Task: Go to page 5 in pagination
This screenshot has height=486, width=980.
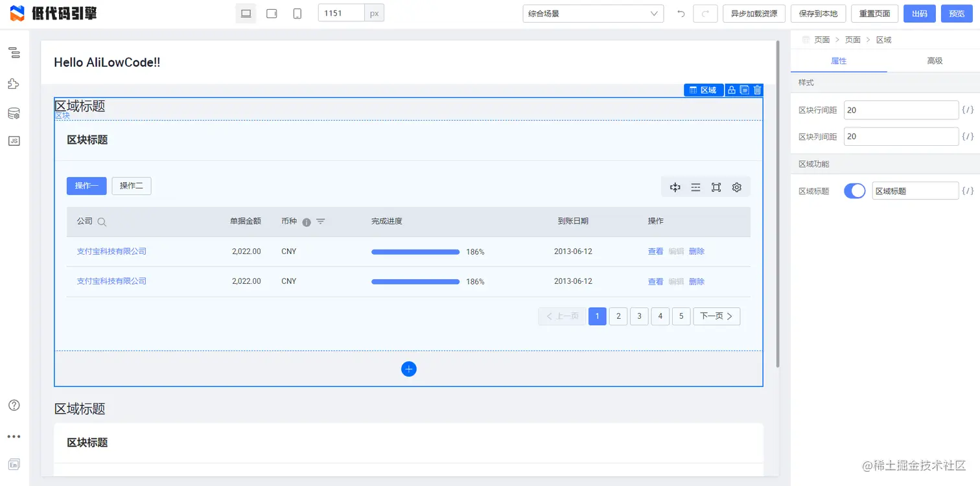Action: coord(681,316)
